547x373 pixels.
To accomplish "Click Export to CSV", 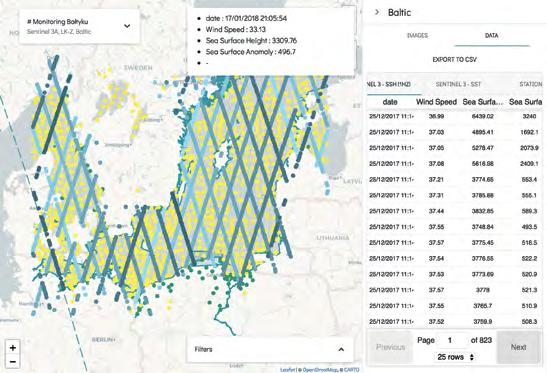I will (x=455, y=60).
